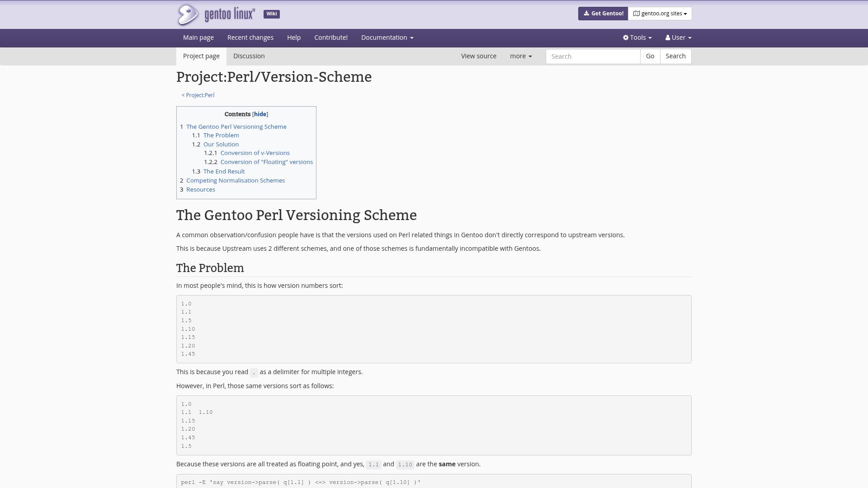Click the perl -E command line
Screen dimensions: 868x488
301,483
